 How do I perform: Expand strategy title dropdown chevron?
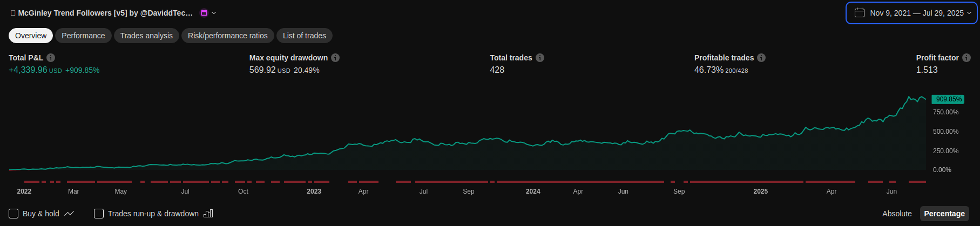point(214,13)
